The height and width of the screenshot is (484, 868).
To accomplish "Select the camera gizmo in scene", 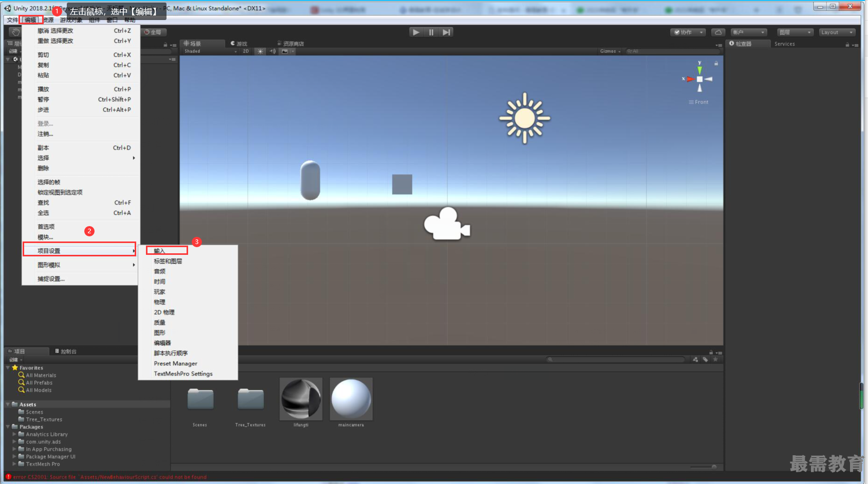I will point(447,224).
